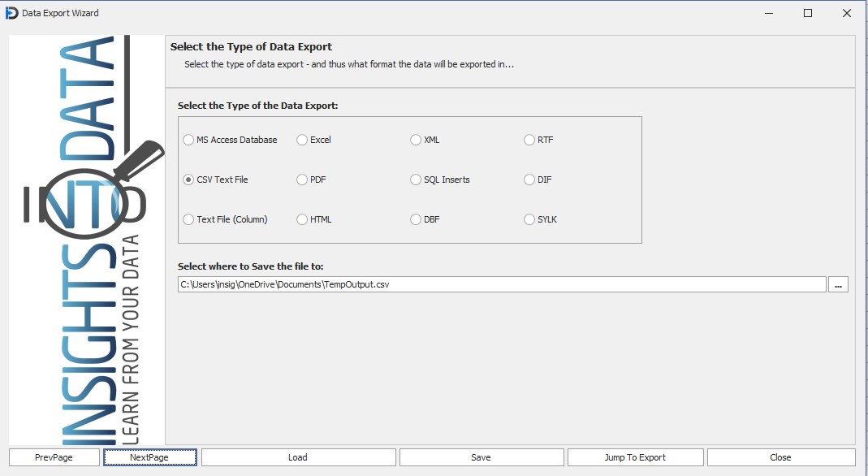Choose Excel as the export type
This screenshot has width=868, height=476.
pyautogui.click(x=303, y=140)
